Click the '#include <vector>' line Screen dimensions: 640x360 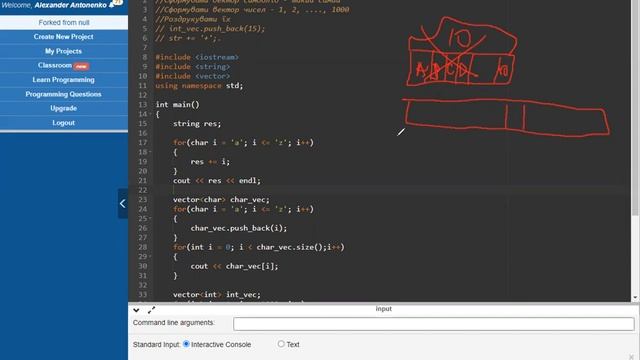click(x=193, y=76)
